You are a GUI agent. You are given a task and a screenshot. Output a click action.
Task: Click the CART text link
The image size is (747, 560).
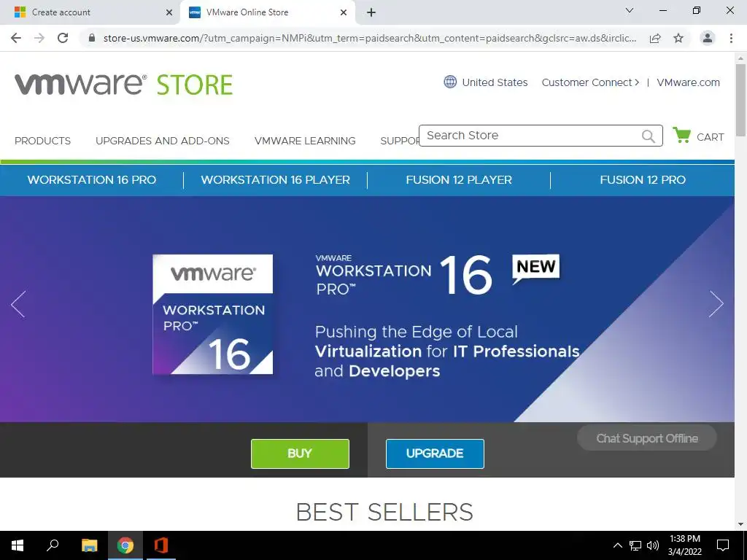(x=710, y=137)
